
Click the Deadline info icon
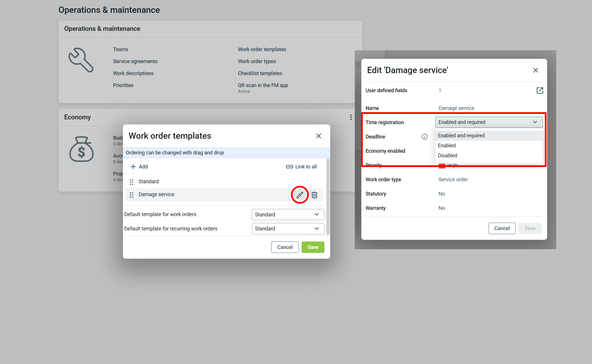click(424, 137)
